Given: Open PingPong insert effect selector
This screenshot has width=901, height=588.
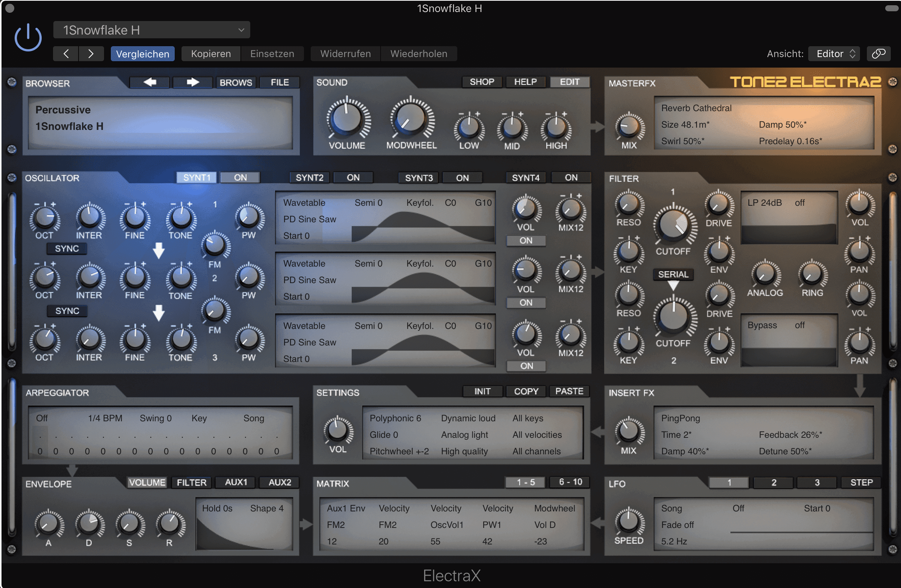Looking at the screenshot, I should (680, 418).
